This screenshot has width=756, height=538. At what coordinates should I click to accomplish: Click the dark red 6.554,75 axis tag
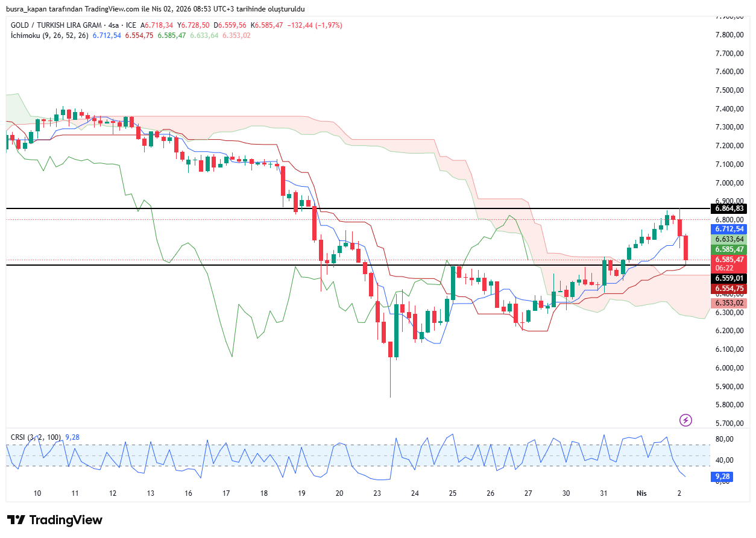click(729, 289)
